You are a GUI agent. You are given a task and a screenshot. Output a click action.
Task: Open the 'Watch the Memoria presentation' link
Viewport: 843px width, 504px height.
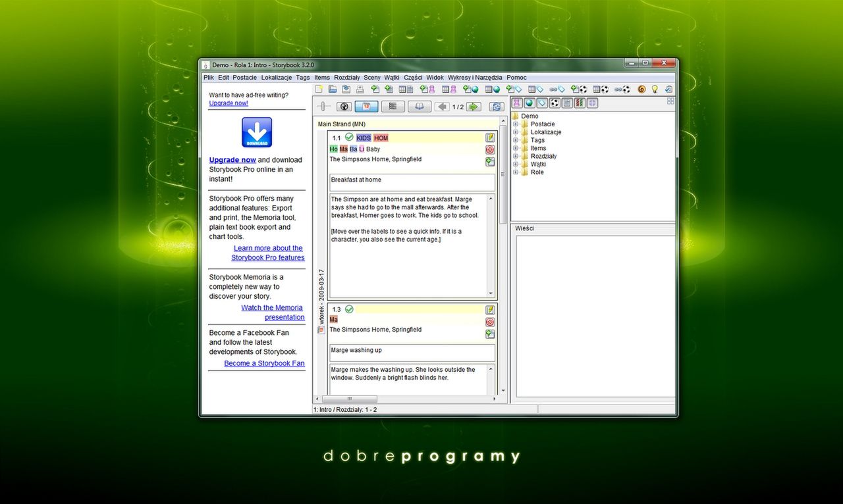click(x=272, y=307)
